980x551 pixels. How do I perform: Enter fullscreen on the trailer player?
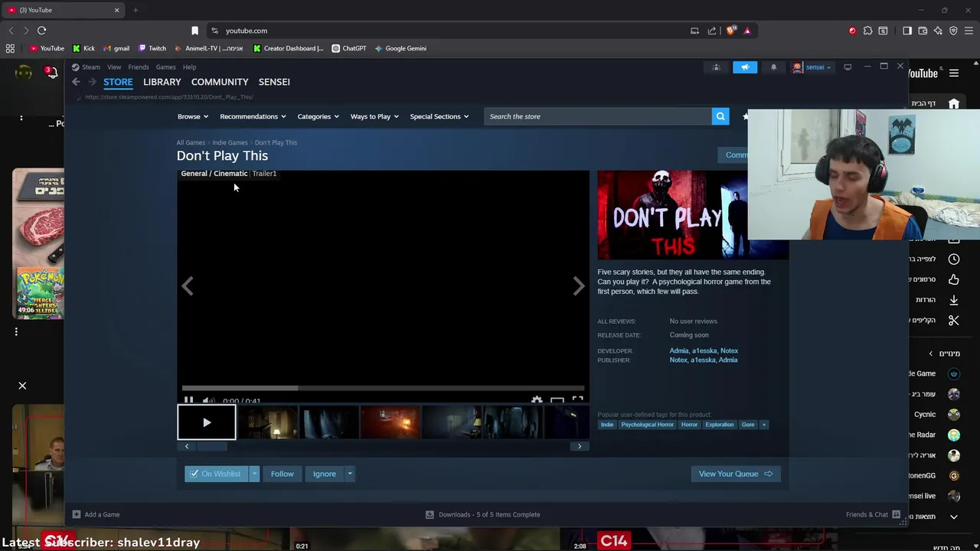pos(578,400)
